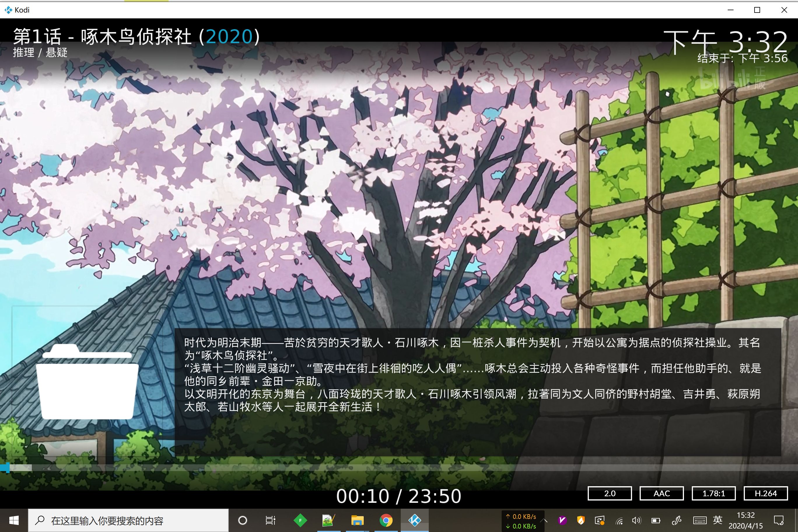The image size is (798, 532).
Task: Click the episode title 第1话 - 啄木鸟侦探社
Action: [102, 36]
